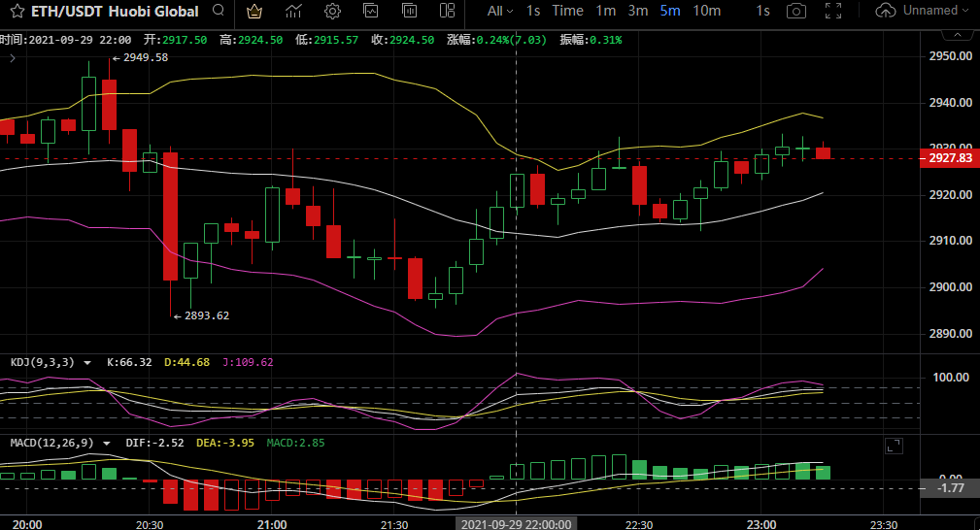Image resolution: width=980 pixels, height=530 pixels.
Task: Select the Time interval
Action: (x=567, y=11)
